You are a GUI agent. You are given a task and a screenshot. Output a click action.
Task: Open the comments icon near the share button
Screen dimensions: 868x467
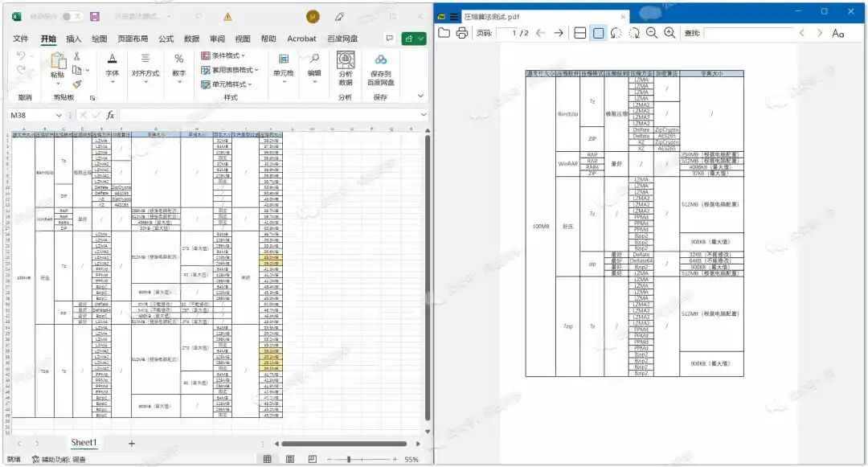(x=390, y=38)
